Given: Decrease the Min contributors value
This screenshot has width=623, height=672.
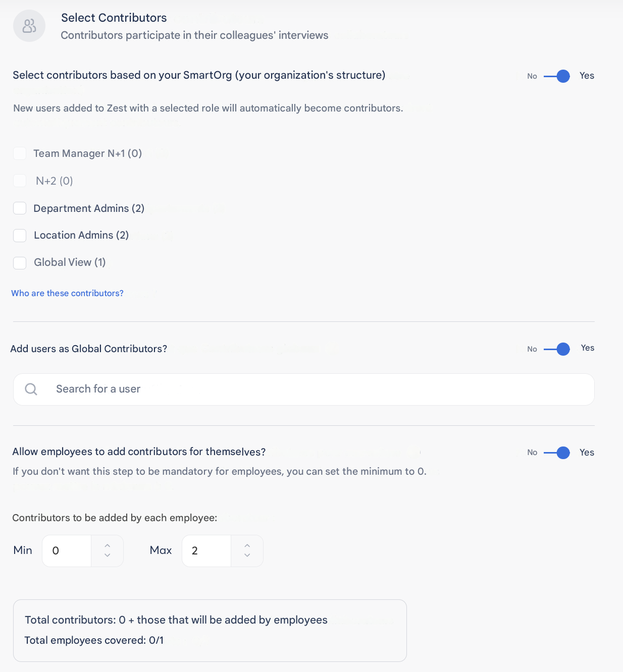Looking at the screenshot, I should (x=107, y=555).
